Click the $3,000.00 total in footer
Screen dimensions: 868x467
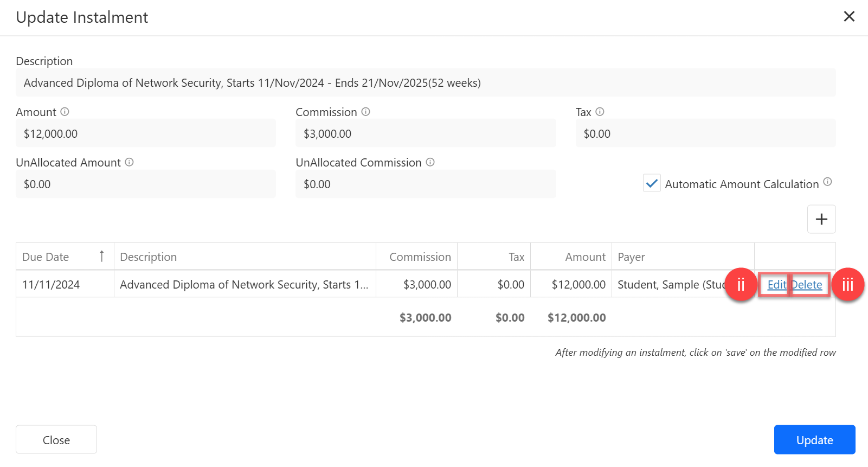pyautogui.click(x=425, y=317)
